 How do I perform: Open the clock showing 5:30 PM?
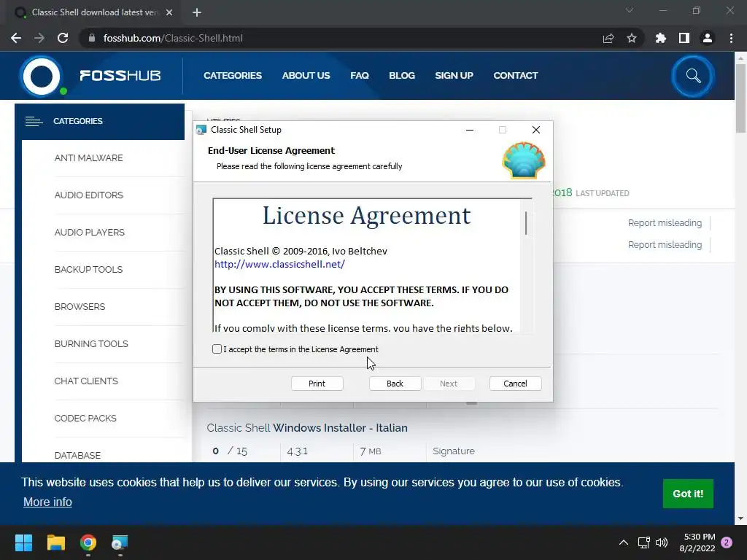[x=697, y=542]
